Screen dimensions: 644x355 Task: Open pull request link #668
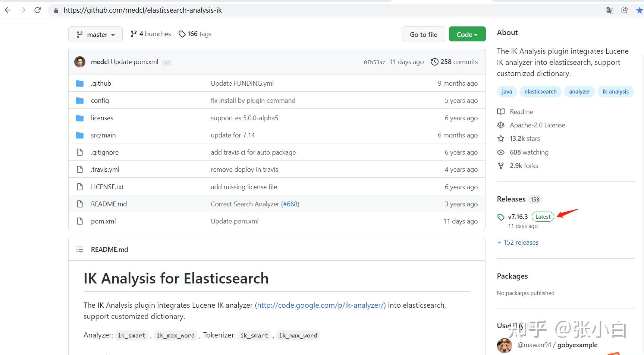click(x=290, y=204)
